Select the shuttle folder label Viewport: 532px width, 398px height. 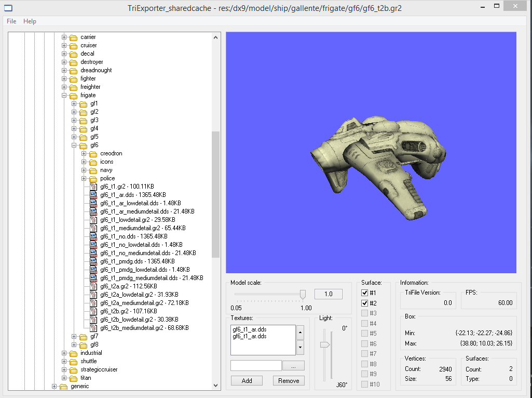tap(89, 361)
